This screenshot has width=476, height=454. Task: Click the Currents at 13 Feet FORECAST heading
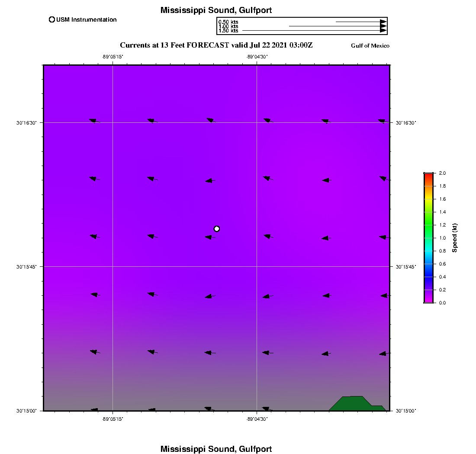pyautogui.click(x=216, y=45)
